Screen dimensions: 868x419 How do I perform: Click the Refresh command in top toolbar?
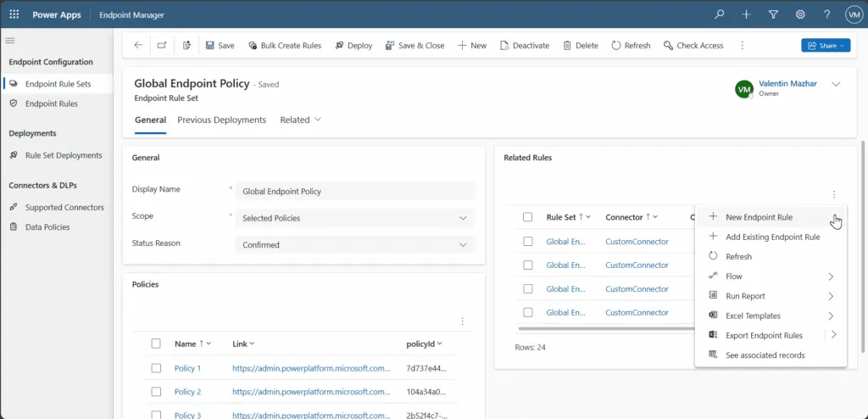tap(631, 46)
